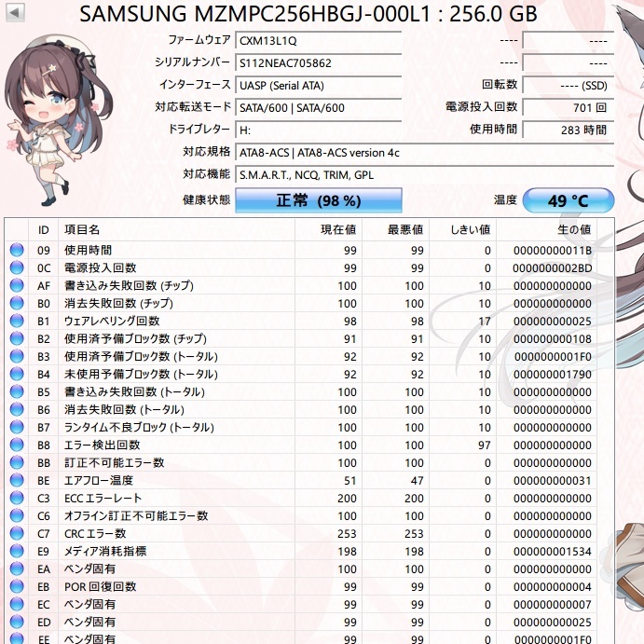Click the chibi character image

coord(58,119)
